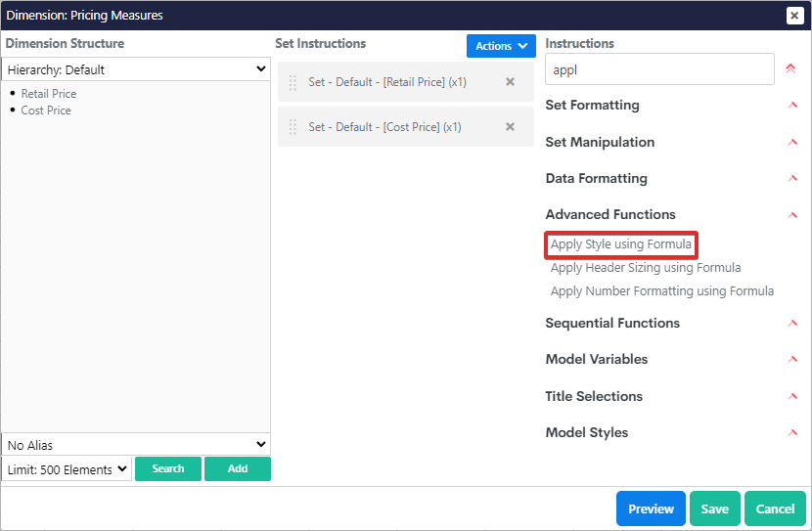Grab the drag handle of Cost Price instruction
The height and width of the screenshot is (531, 812).
point(293,127)
